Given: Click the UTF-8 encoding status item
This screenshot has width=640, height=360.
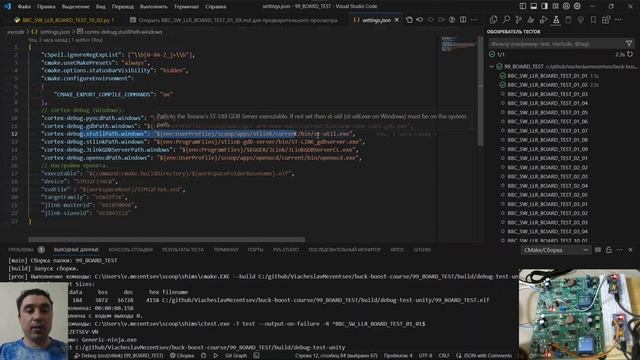Looking at the screenshot, I should point(425,356).
